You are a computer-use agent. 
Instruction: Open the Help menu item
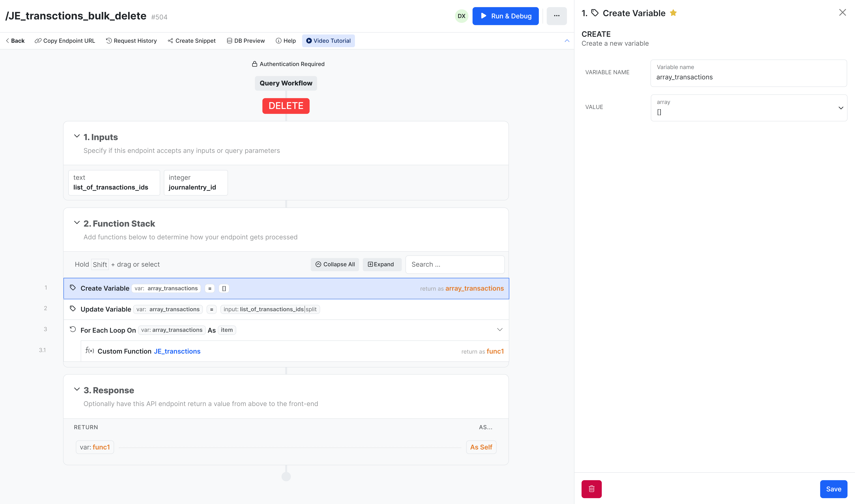(x=286, y=41)
